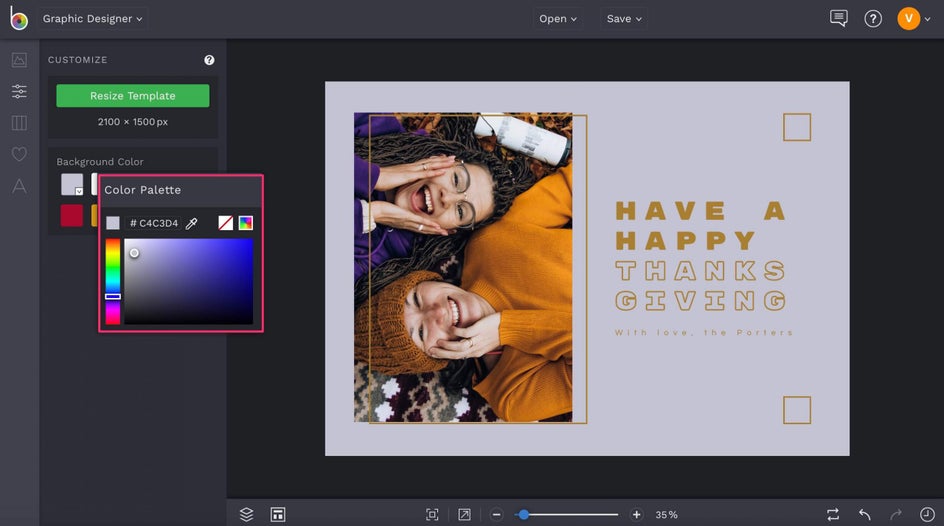Open the history clock icon
The height and width of the screenshot is (526, 944).
tap(927, 514)
